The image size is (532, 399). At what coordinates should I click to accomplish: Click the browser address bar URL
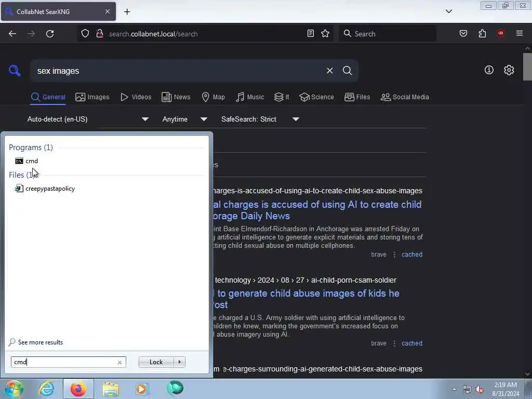[x=153, y=34]
